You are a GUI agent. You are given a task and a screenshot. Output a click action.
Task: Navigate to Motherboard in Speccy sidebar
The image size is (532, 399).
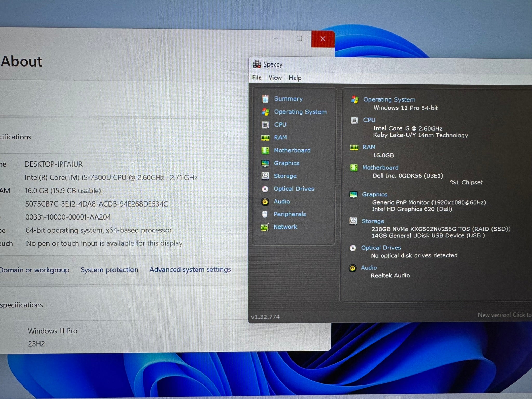coord(292,150)
